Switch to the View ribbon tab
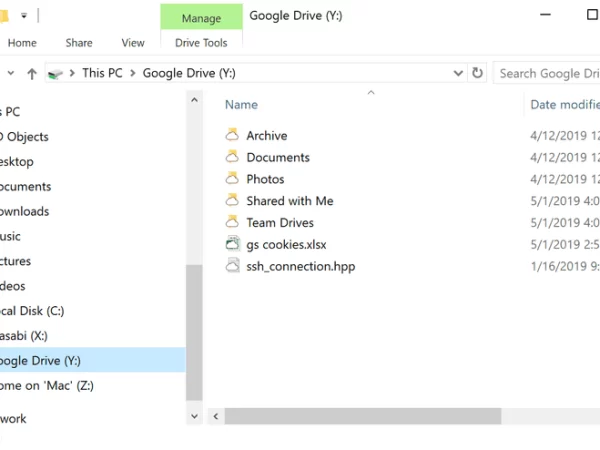Viewport: 600px width, 450px height. tap(133, 43)
